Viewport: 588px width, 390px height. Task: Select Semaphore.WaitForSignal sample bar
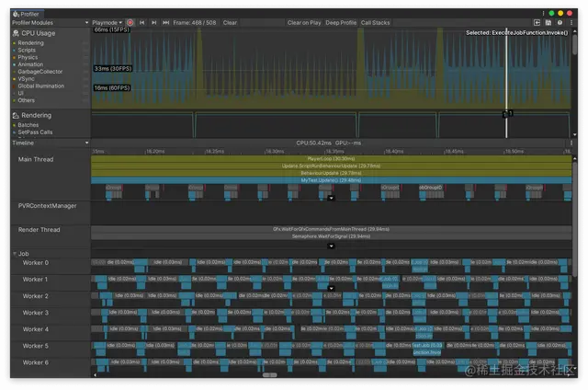(x=331, y=236)
